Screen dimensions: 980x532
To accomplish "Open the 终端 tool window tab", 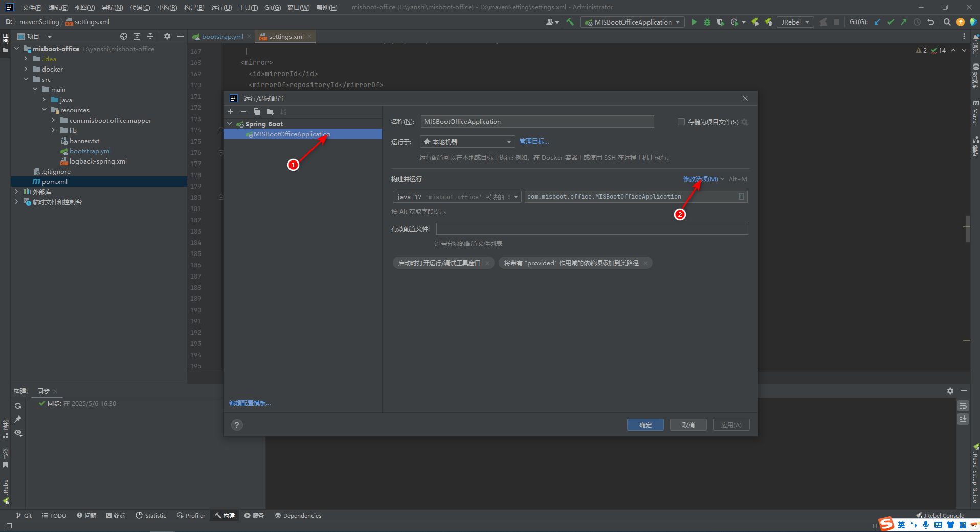I will 116,515.
